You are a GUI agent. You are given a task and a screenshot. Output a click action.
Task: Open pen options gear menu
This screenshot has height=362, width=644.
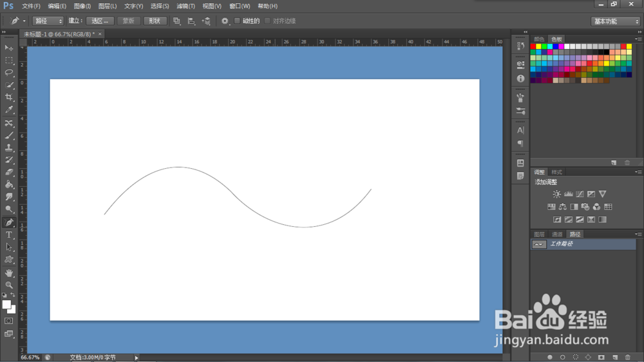(225, 21)
